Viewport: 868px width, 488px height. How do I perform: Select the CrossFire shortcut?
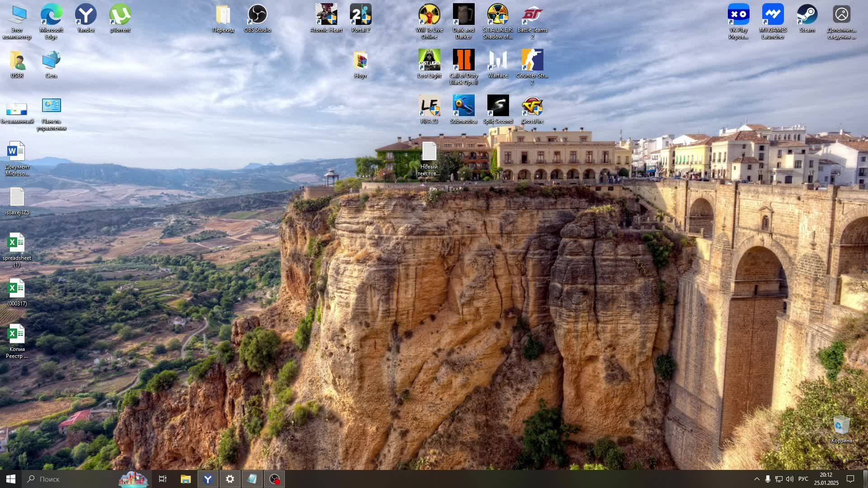tap(532, 110)
